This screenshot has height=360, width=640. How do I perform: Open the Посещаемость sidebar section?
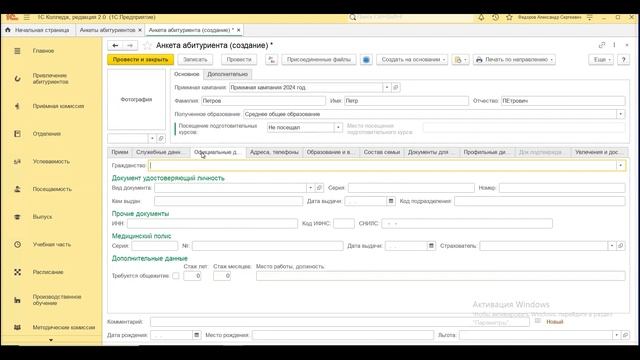52,189
